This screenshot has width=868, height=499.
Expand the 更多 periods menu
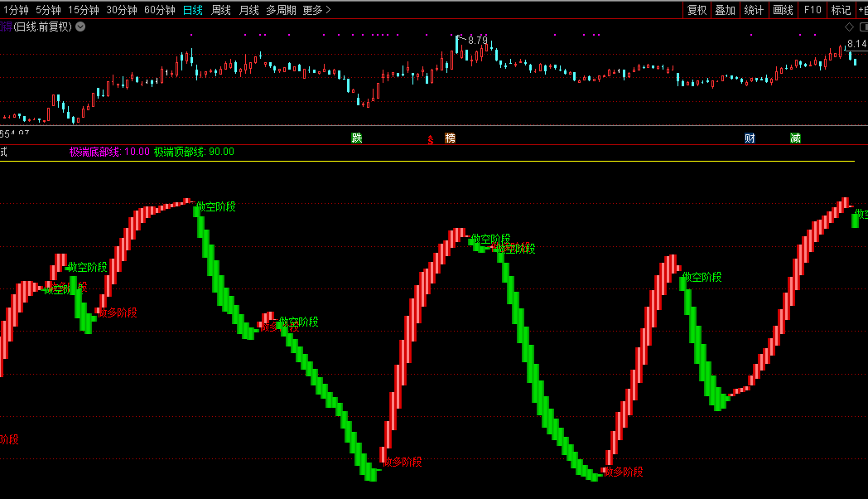316,10
